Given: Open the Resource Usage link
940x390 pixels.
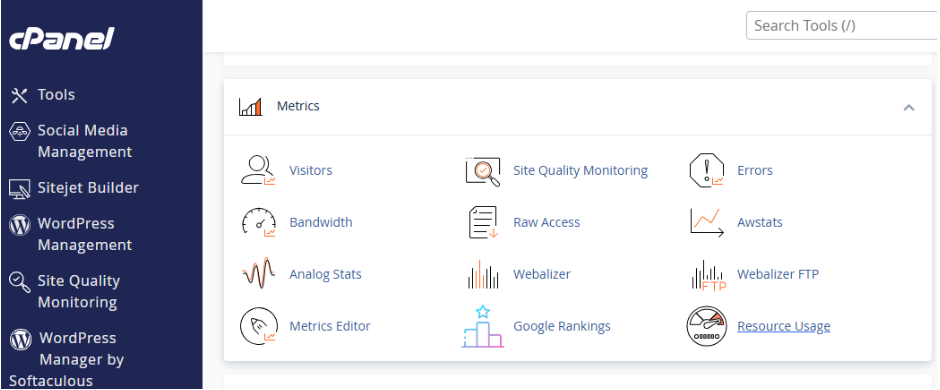Looking at the screenshot, I should [x=784, y=326].
